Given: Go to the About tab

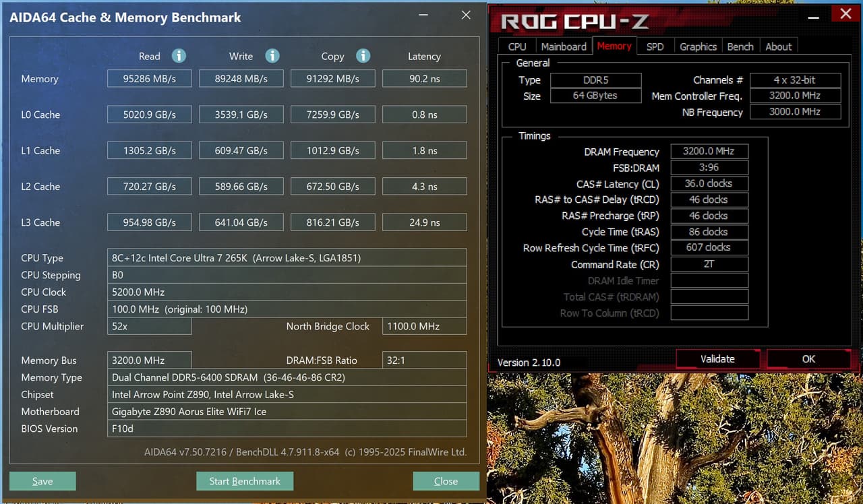Looking at the screenshot, I should point(779,46).
